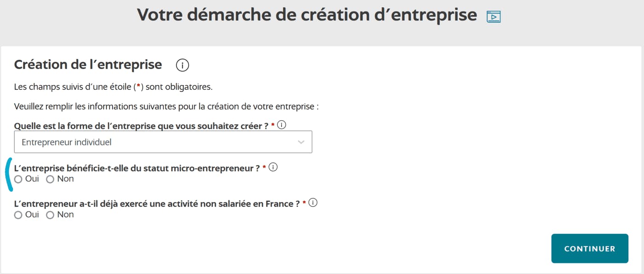This screenshot has width=644, height=274.
Task: Open the "Entrepreneur individuel" dropdown
Action: pos(163,141)
